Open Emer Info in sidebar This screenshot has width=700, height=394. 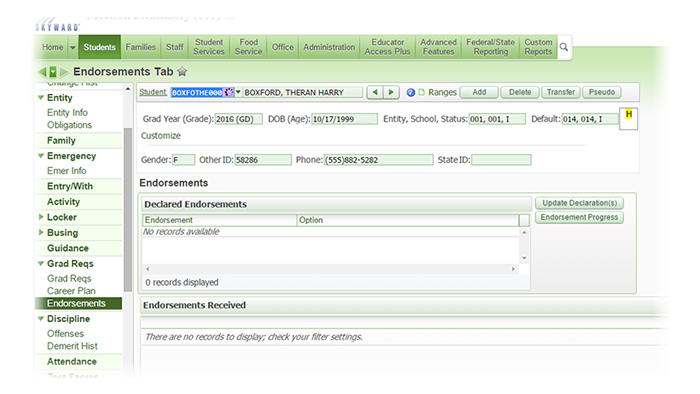[67, 171]
